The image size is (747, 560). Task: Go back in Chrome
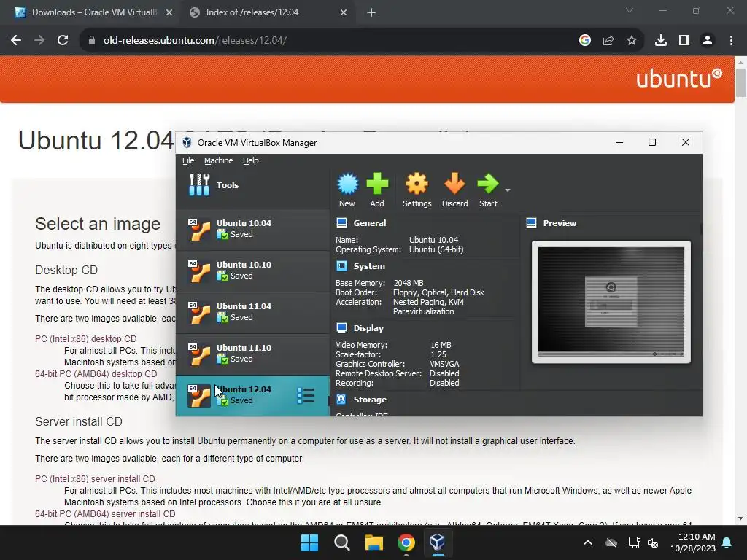pos(16,41)
